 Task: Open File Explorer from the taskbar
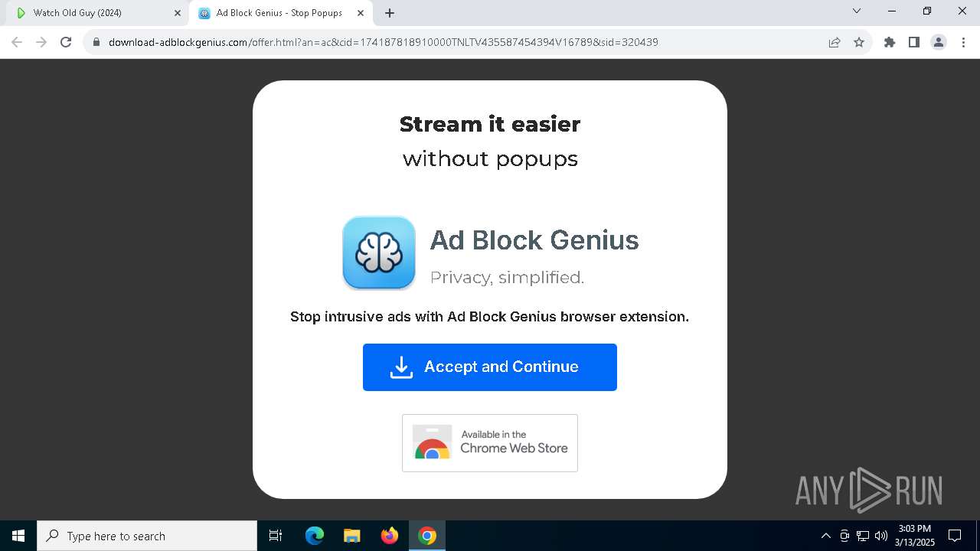pyautogui.click(x=351, y=536)
